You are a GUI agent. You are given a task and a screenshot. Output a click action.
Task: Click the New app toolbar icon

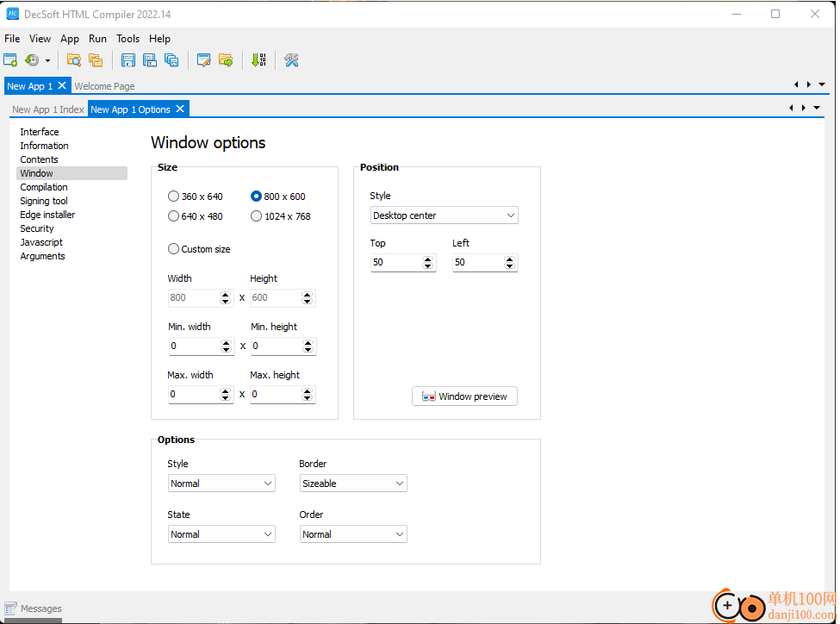click(x=10, y=60)
